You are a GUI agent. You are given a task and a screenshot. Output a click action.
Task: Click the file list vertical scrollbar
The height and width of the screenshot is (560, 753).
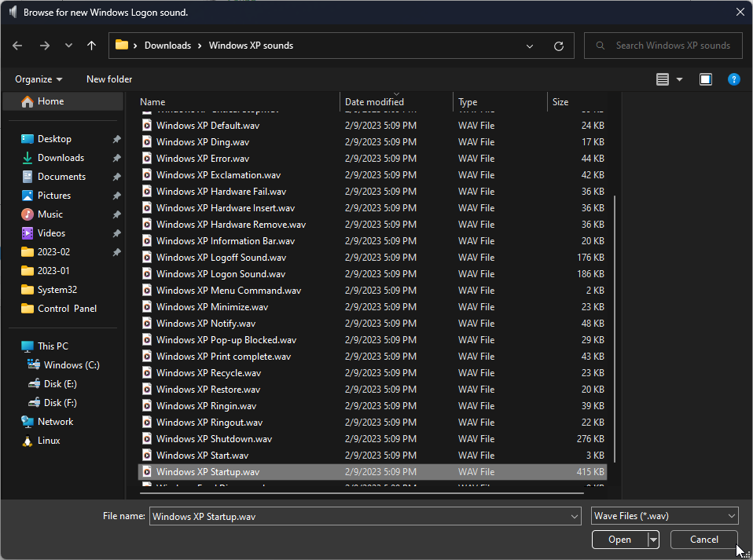(x=615, y=330)
